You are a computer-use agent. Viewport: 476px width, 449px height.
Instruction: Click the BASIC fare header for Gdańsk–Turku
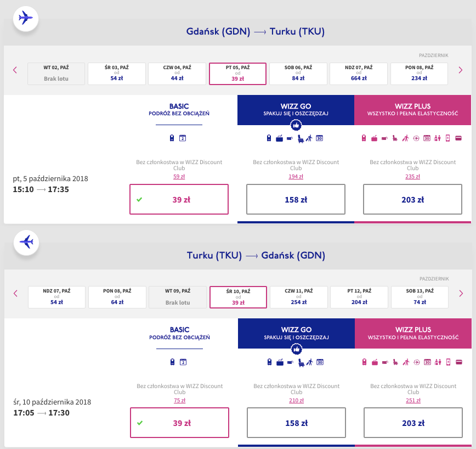[x=179, y=110]
